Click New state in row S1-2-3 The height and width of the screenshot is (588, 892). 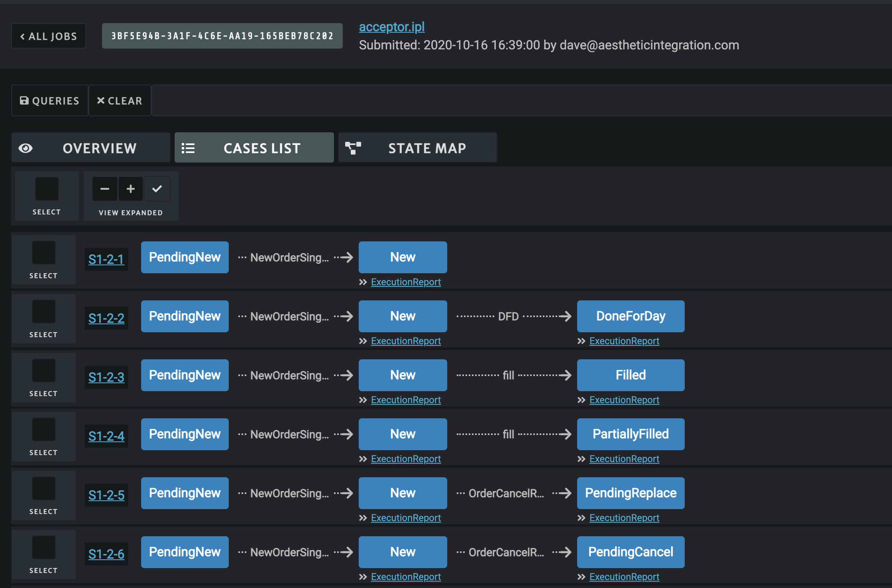[x=403, y=375]
